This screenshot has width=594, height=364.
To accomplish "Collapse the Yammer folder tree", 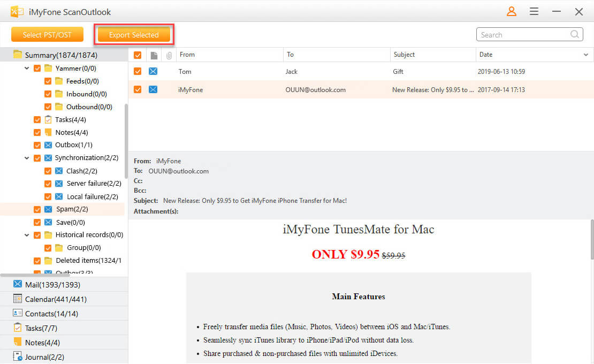I will (27, 69).
